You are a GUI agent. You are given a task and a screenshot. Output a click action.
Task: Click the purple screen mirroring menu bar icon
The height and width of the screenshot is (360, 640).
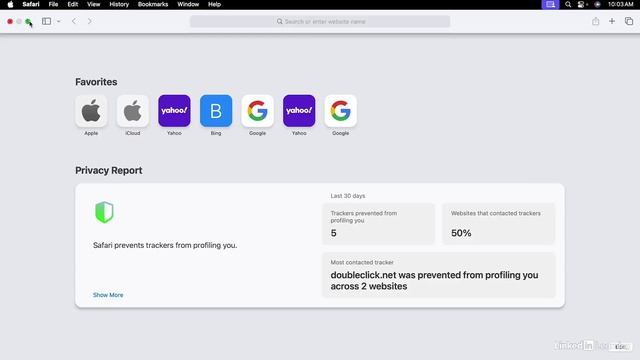point(550,4)
